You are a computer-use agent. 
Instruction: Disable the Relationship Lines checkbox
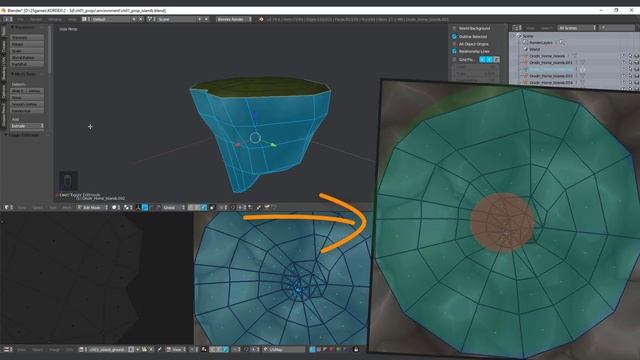[x=454, y=51]
